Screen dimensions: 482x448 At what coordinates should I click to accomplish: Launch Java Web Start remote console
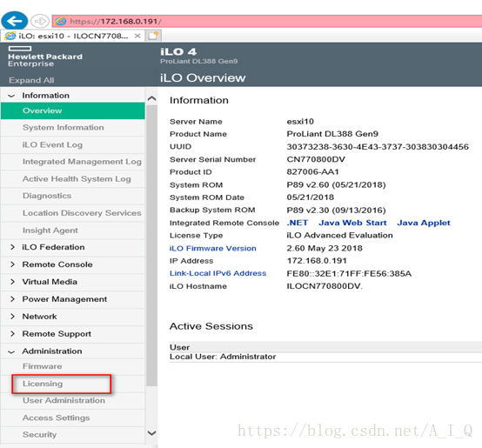tap(352, 223)
